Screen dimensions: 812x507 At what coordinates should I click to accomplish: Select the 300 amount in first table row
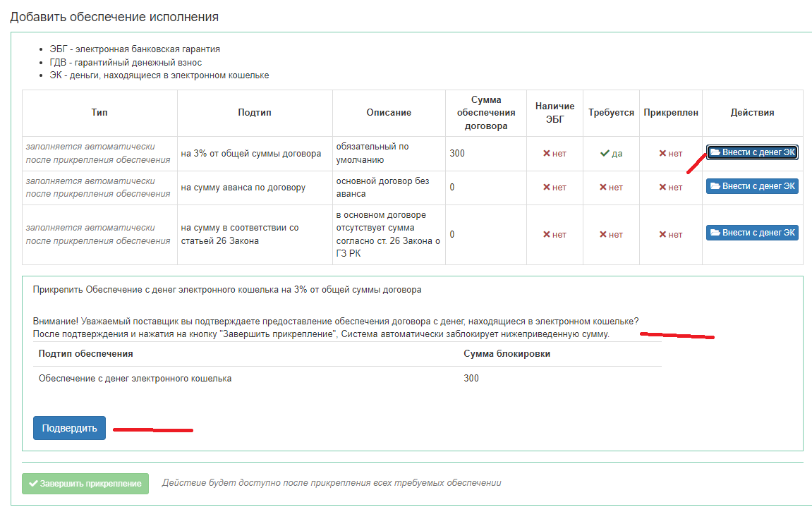click(457, 154)
